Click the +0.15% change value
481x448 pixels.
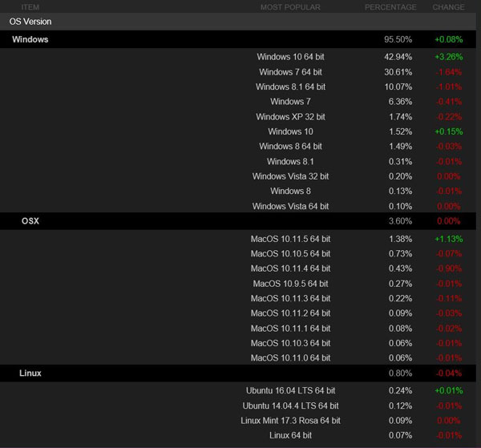pyautogui.click(x=448, y=131)
